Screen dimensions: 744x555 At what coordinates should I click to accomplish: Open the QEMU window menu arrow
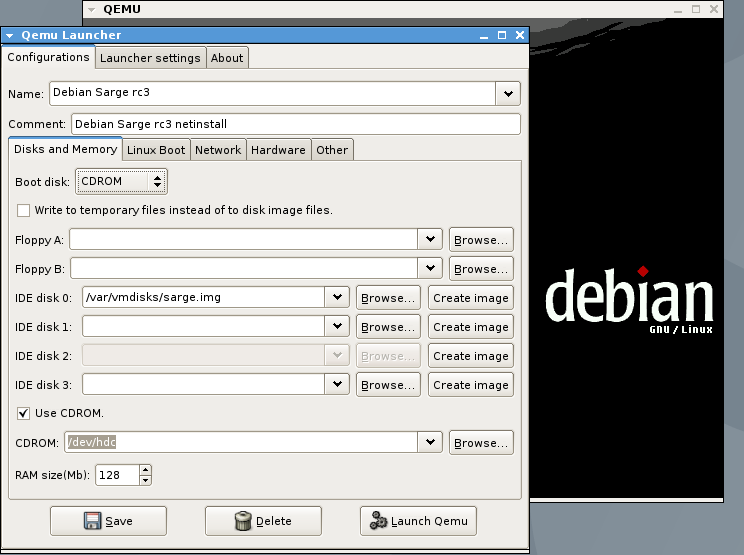[x=92, y=9]
